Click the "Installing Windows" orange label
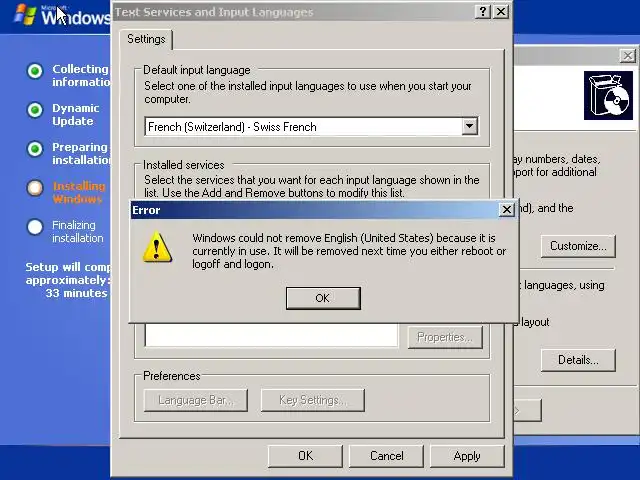The height and width of the screenshot is (480, 640). tap(78, 193)
